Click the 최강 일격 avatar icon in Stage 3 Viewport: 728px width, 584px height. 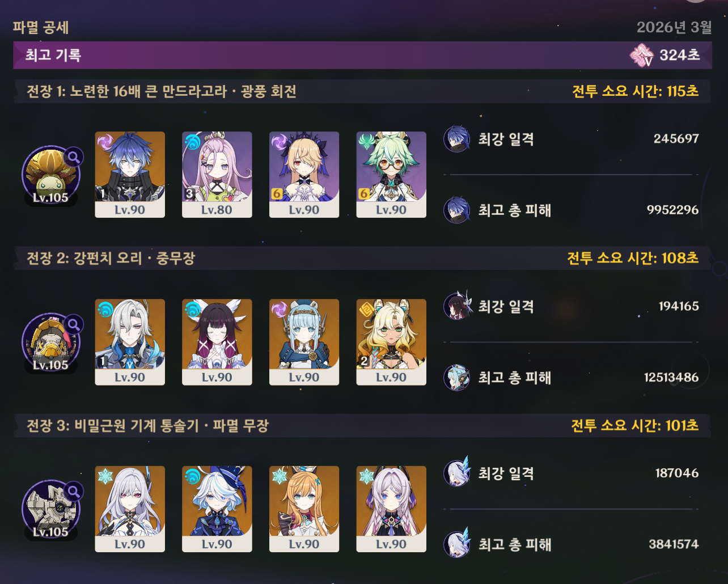click(x=457, y=473)
